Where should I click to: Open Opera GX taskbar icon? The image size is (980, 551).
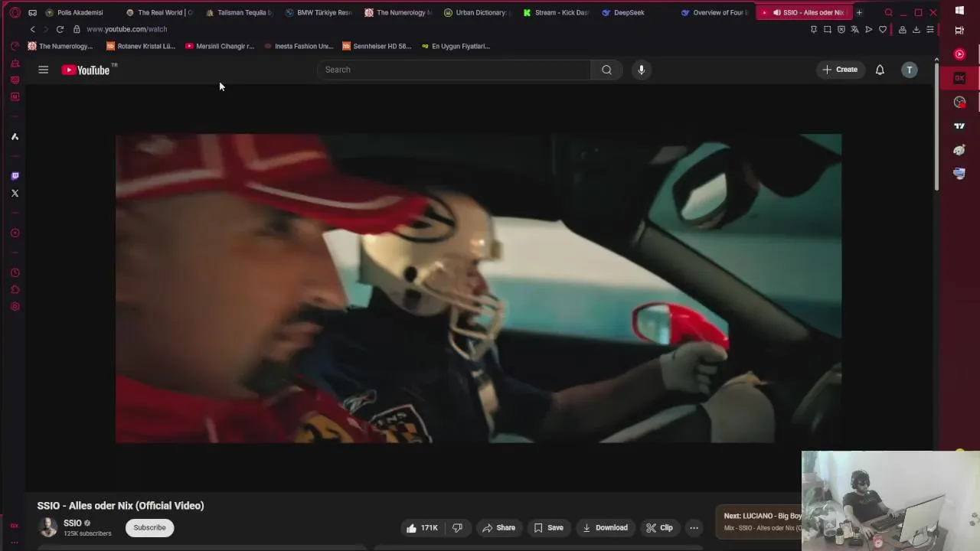959,78
